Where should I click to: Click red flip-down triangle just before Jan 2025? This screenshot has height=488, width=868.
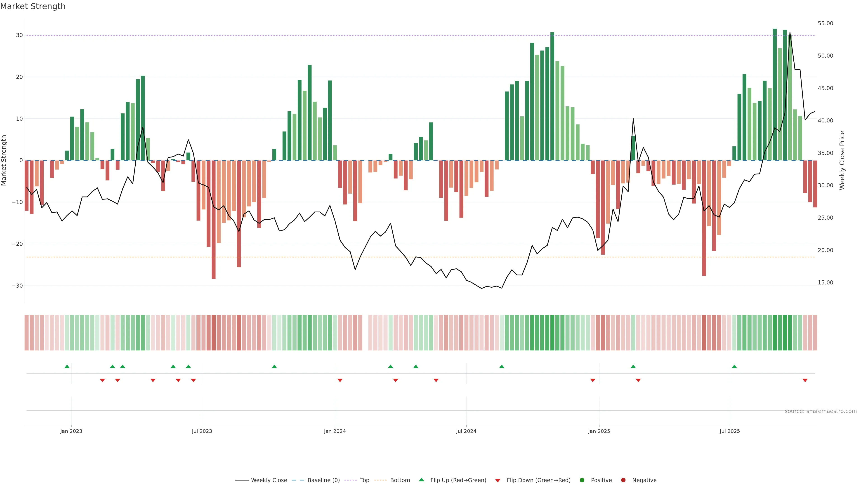[x=593, y=380]
